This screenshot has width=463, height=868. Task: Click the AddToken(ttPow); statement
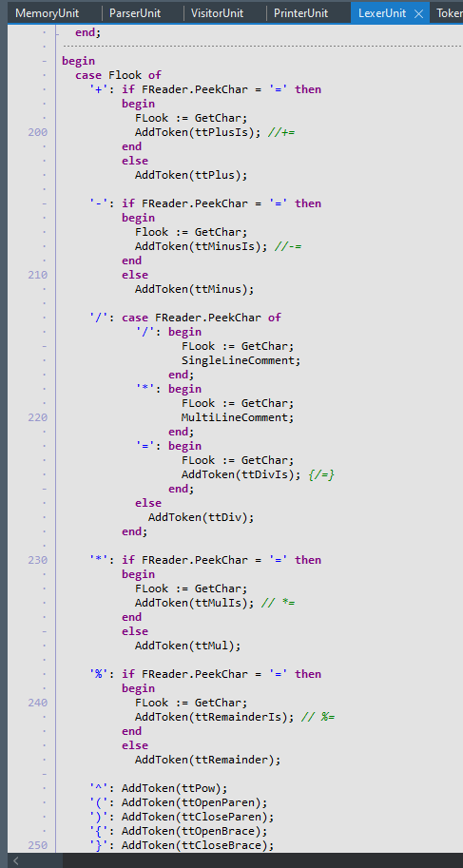point(174,788)
